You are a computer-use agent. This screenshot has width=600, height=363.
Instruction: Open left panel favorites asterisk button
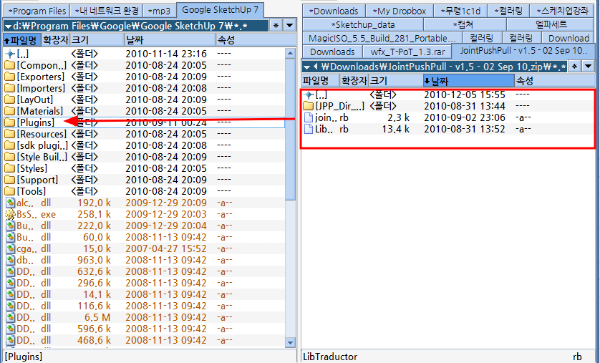pos(276,26)
